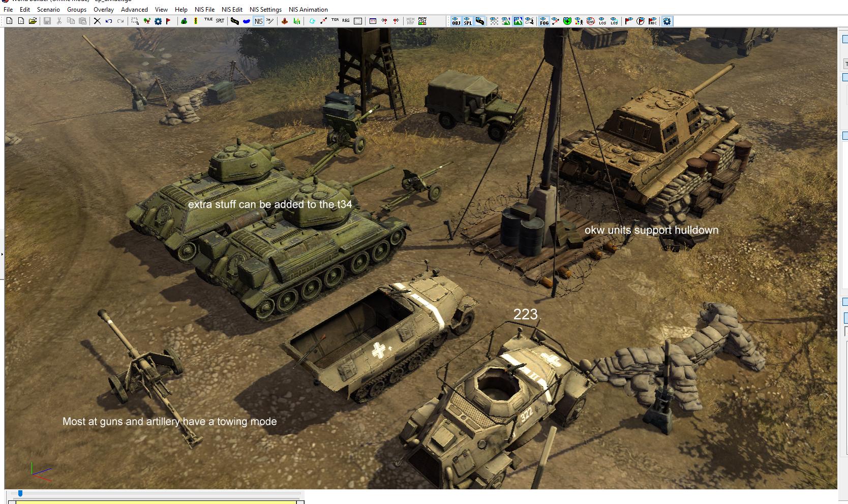
Task: Select the stamp tool
Action: click(285, 21)
